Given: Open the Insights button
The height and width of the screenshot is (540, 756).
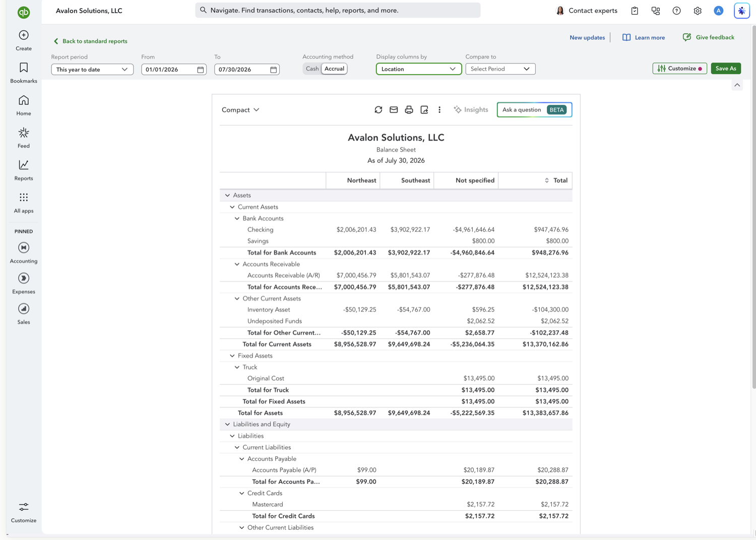Looking at the screenshot, I should click(x=471, y=110).
